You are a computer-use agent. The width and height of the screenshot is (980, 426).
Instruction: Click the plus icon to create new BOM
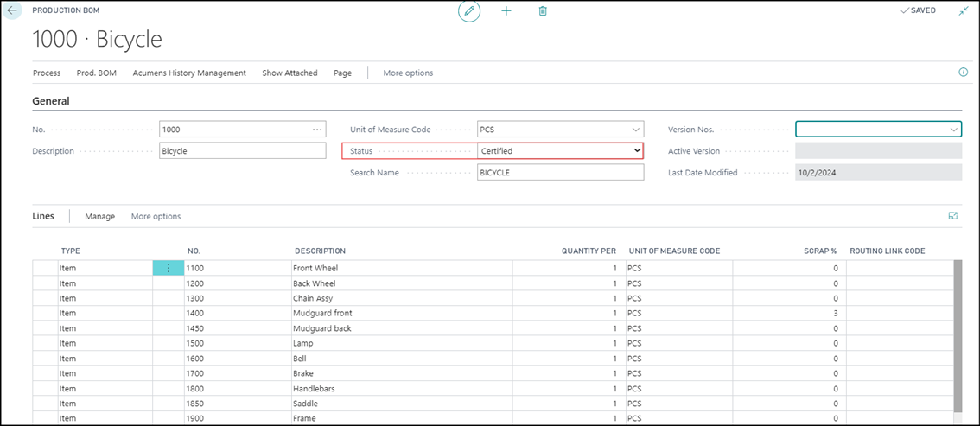[506, 11]
